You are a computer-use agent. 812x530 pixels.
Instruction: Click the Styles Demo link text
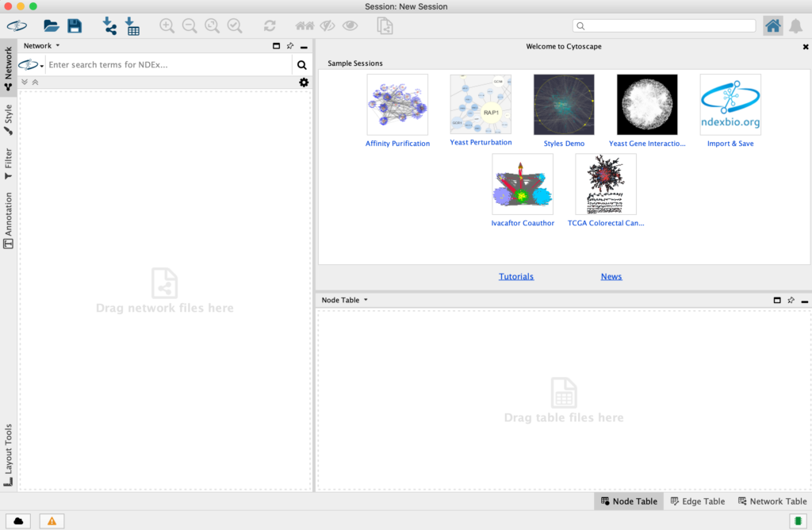pyautogui.click(x=564, y=144)
